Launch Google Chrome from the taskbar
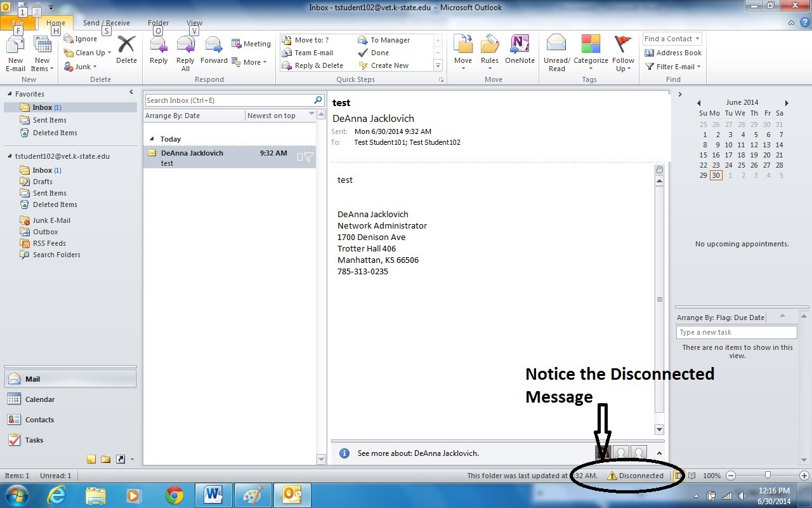This screenshot has height=508, width=812. tap(174, 495)
